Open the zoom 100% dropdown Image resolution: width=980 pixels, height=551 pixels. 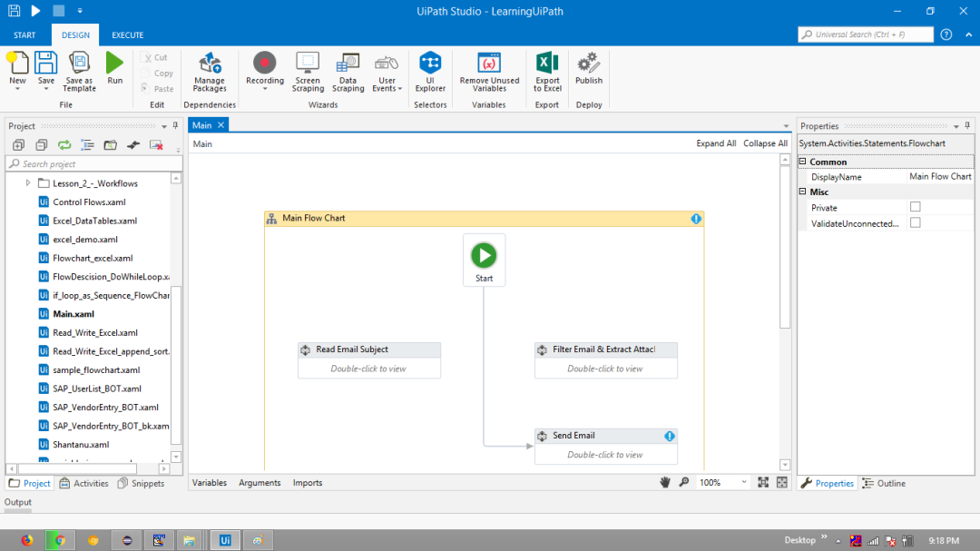(x=744, y=482)
